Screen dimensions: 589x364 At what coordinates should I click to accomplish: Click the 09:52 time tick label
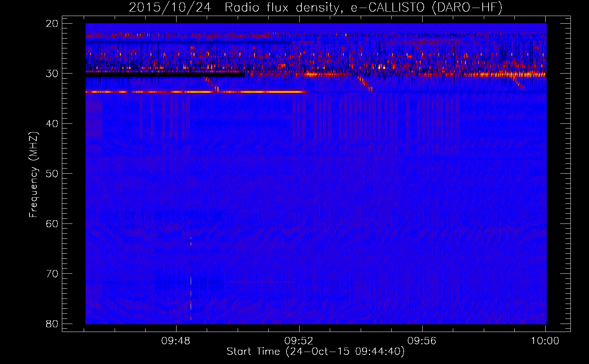(x=299, y=341)
